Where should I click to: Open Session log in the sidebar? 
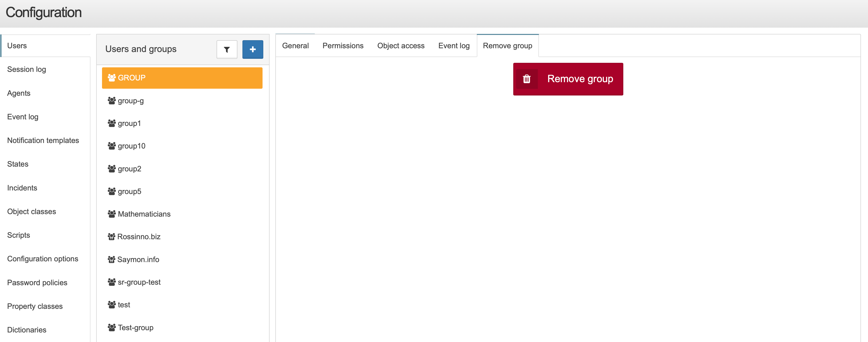coord(27,69)
